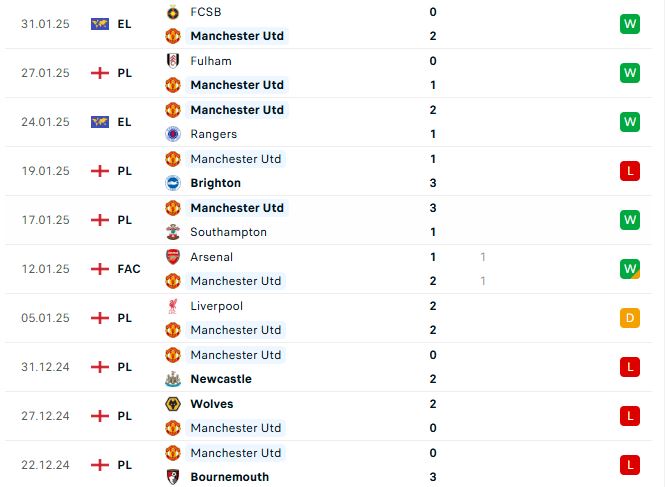Open the 17.01.25 Southampton match row
Screen dimensions: 665x487
point(329,220)
